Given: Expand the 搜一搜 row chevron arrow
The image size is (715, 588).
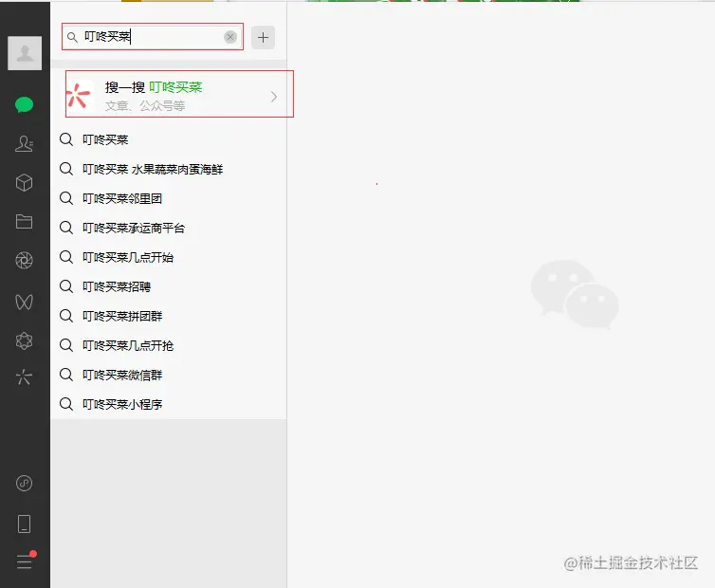Looking at the screenshot, I should (x=274, y=97).
